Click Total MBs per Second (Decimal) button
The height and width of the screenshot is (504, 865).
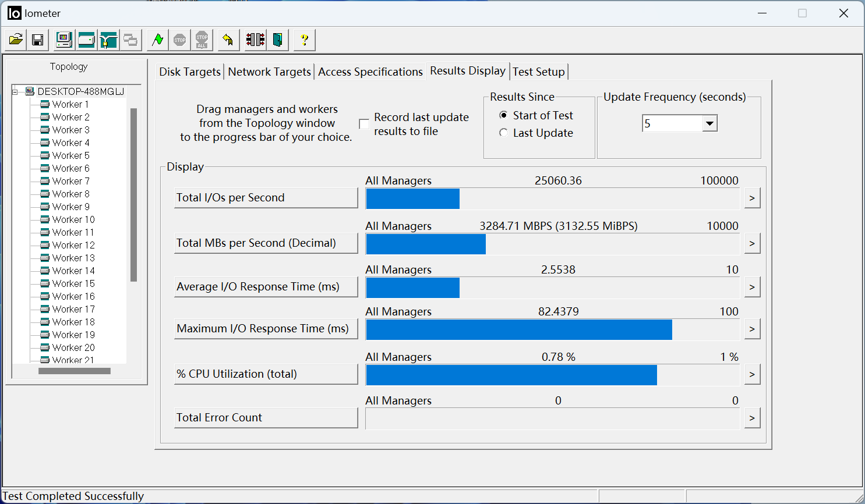[x=266, y=243]
